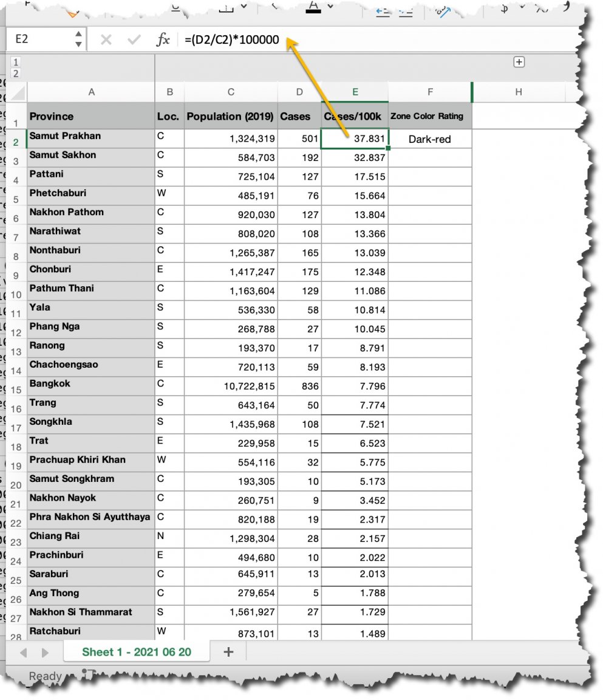The height and width of the screenshot is (700, 603).
Task: Show outline level 2
Action: coord(16,73)
